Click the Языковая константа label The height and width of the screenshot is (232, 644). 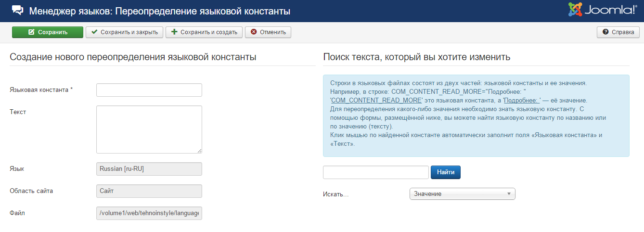tap(41, 90)
